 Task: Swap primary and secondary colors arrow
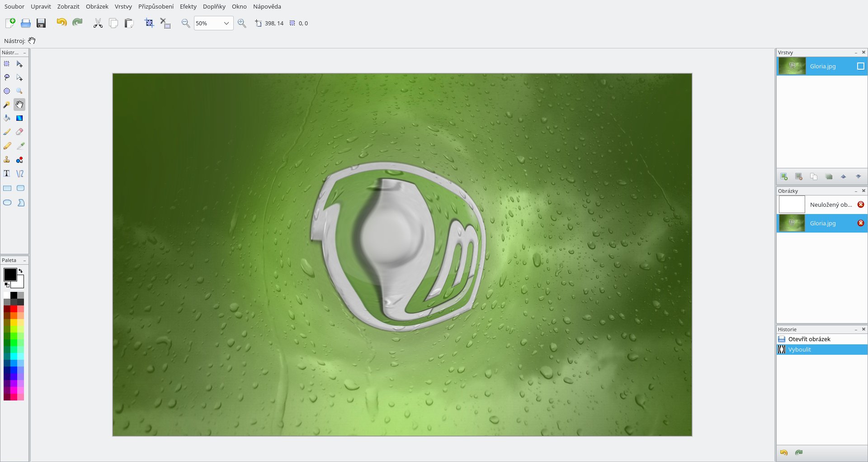pyautogui.click(x=20, y=271)
